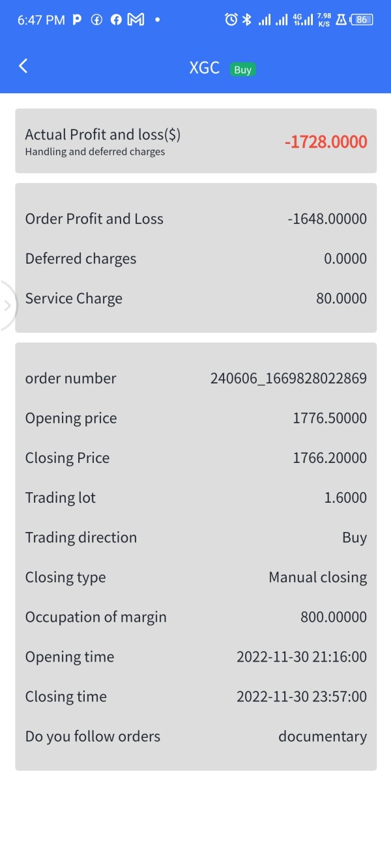Image resolution: width=391 pixels, height=868 pixels.
Task: Tap the battery level indicator
Action: 362,20
